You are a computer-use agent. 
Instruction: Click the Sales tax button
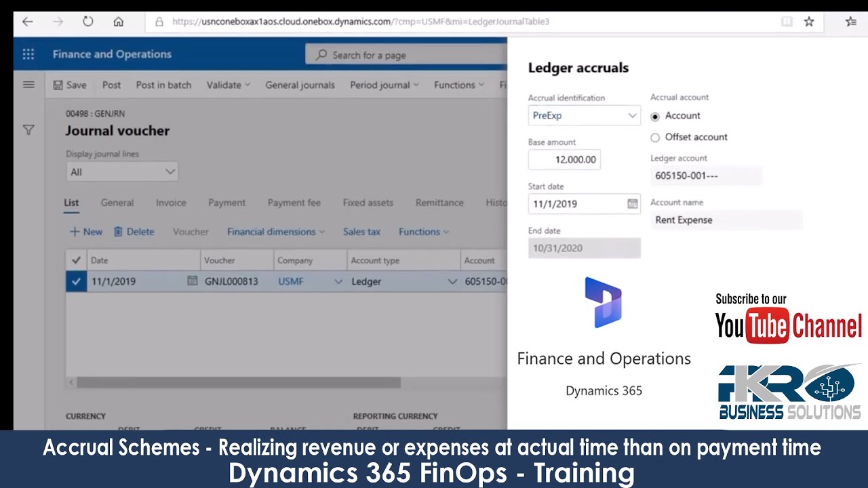(361, 232)
